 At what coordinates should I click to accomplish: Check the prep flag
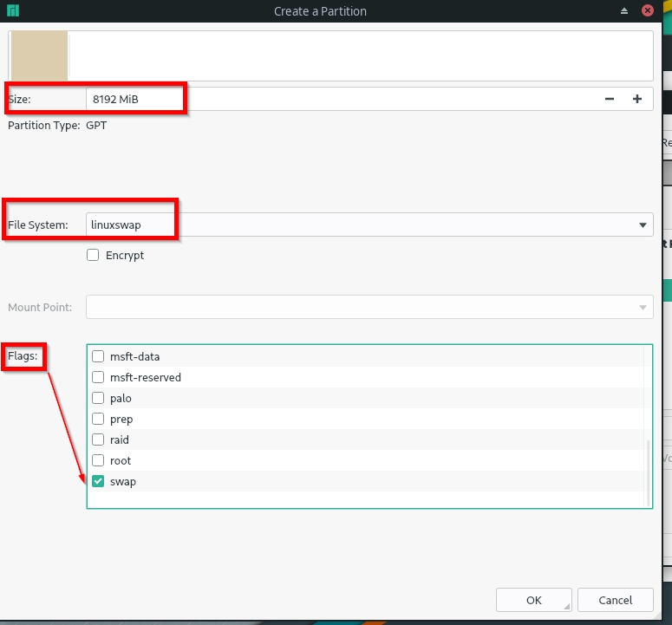[98, 419]
